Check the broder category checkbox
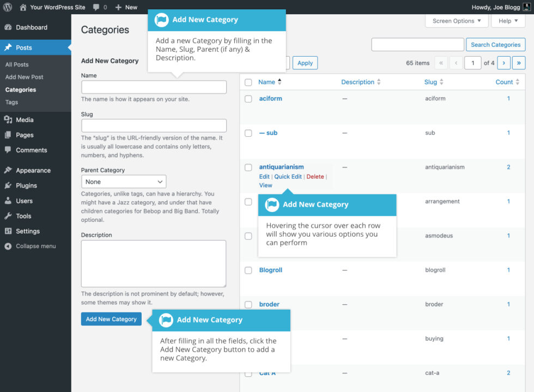Viewport: 534px width, 392px height. (x=248, y=304)
